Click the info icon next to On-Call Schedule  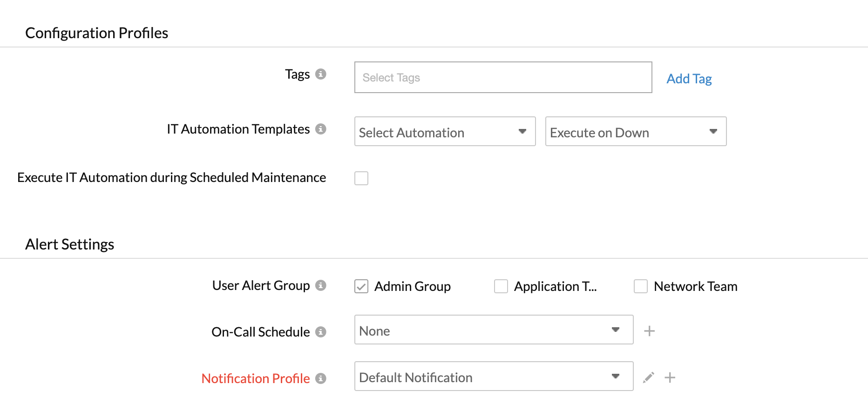(320, 332)
